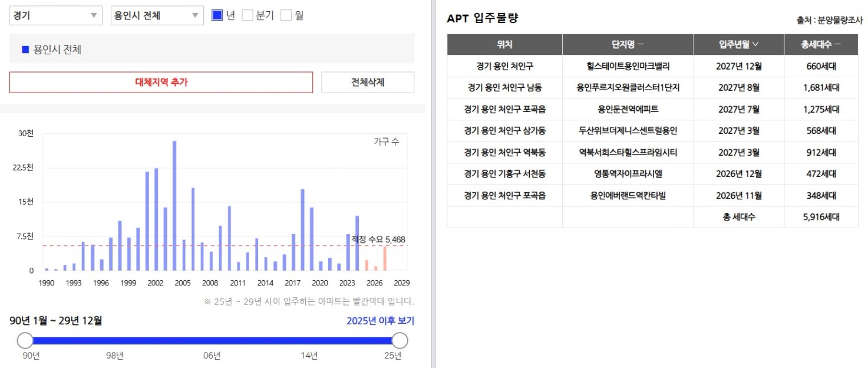Click the red 2027 forecast bar
Screen dimensions: 868x368
point(385,258)
